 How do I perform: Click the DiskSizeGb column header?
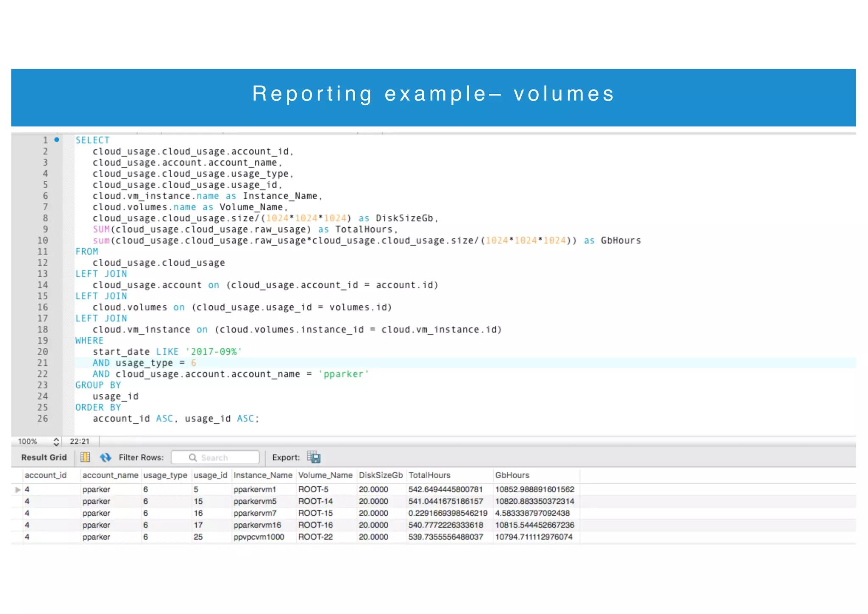(x=380, y=475)
